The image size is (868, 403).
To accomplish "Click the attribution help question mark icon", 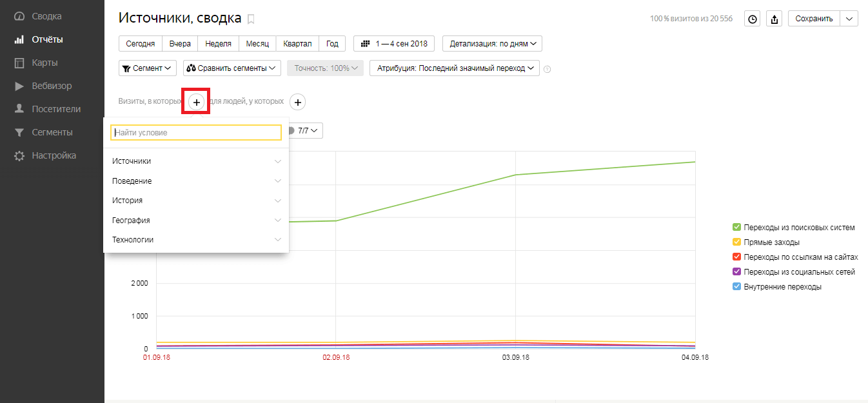I will pos(547,69).
